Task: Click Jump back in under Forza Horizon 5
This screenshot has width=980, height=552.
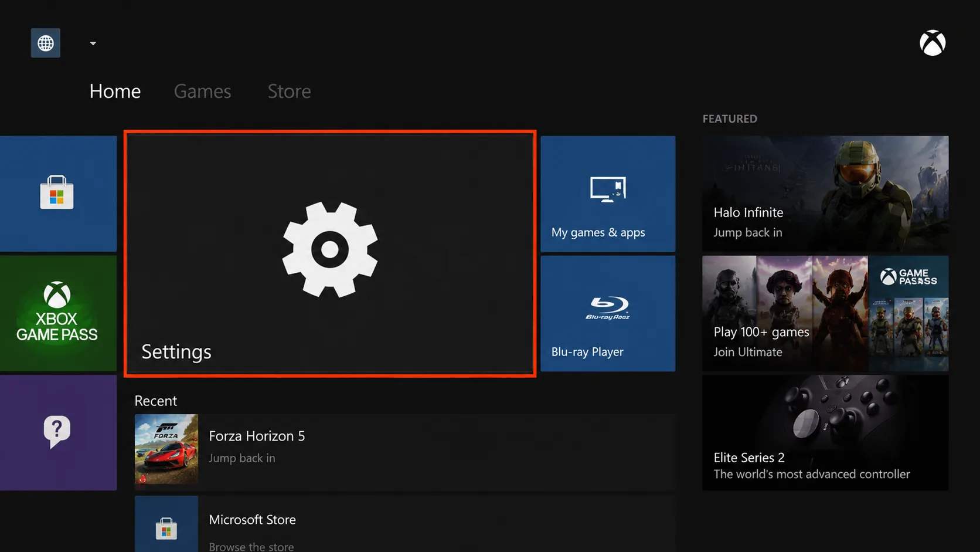Action: coord(242,458)
